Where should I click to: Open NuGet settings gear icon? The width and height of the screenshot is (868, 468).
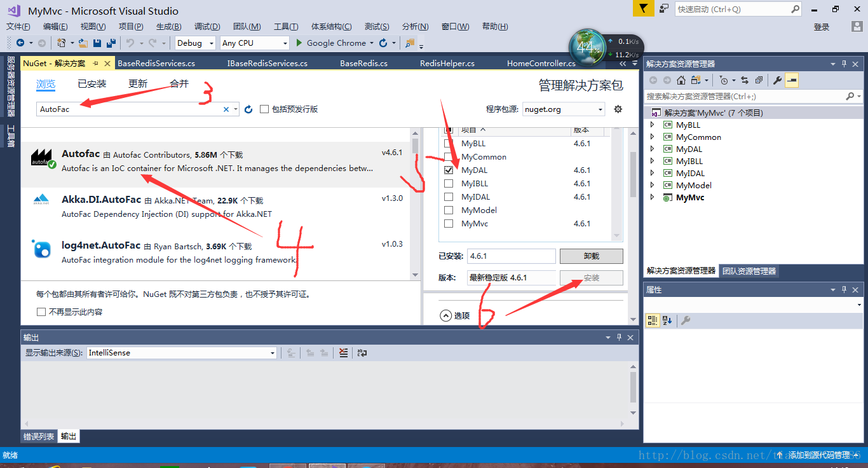coord(618,109)
